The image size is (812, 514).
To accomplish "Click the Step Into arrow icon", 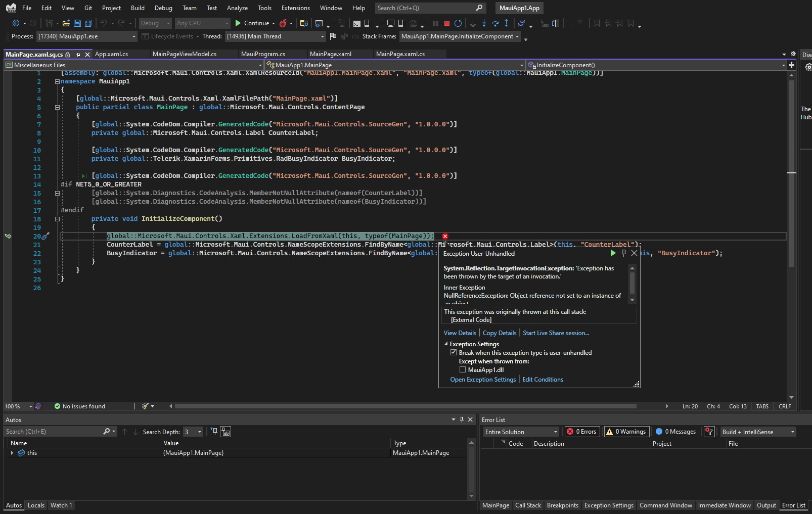I will click(x=484, y=23).
